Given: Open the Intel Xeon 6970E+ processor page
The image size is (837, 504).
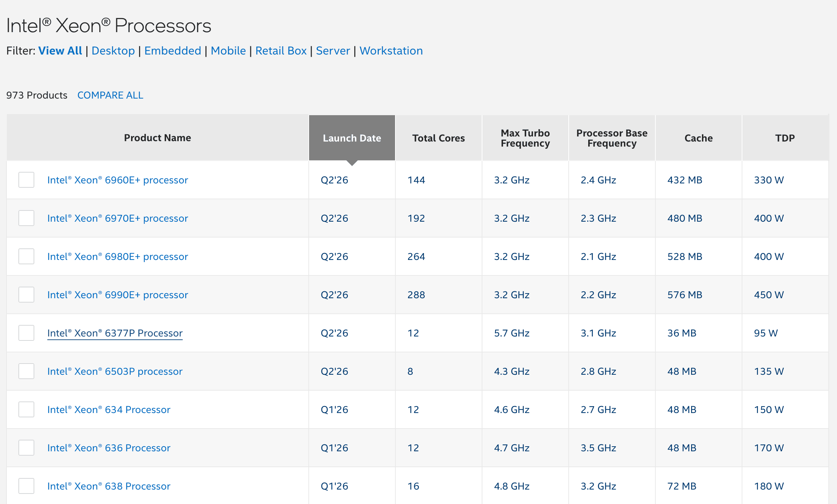Looking at the screenshot, I should tap(118, 218).
